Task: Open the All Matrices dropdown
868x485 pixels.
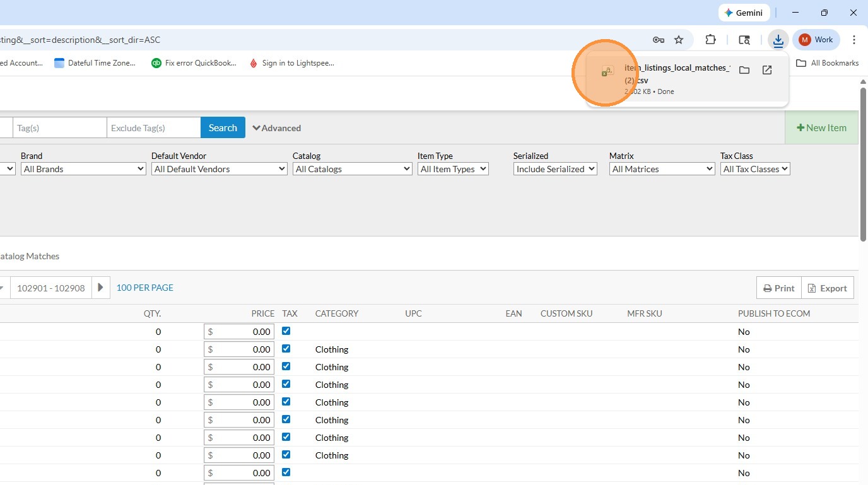Action: point(662,169)
